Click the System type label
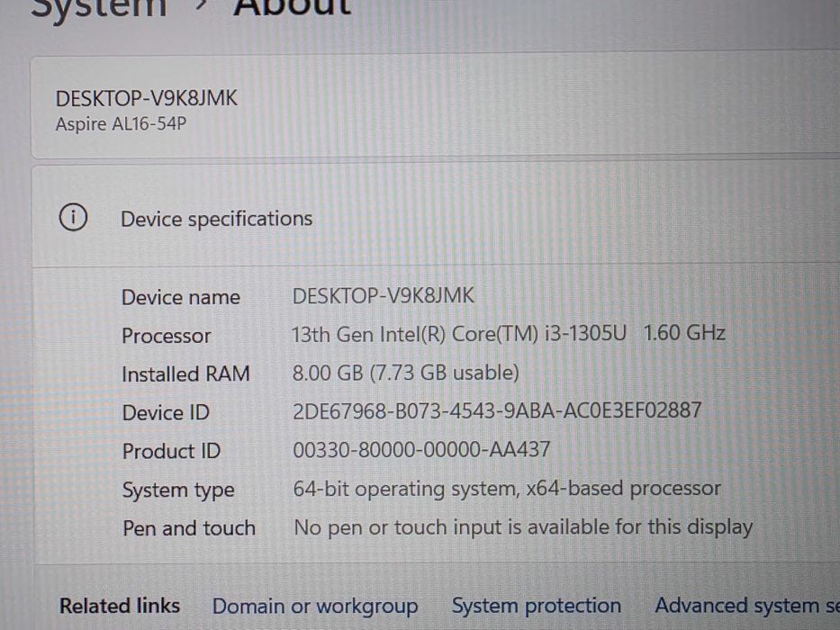Viewport: 840px width, 630px height. [178, 490]
